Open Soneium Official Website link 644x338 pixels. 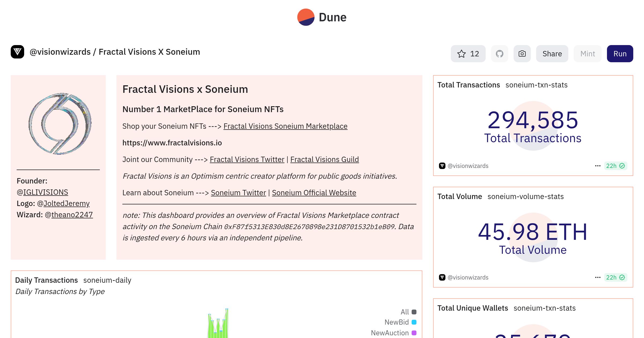(x=314, y=193)
